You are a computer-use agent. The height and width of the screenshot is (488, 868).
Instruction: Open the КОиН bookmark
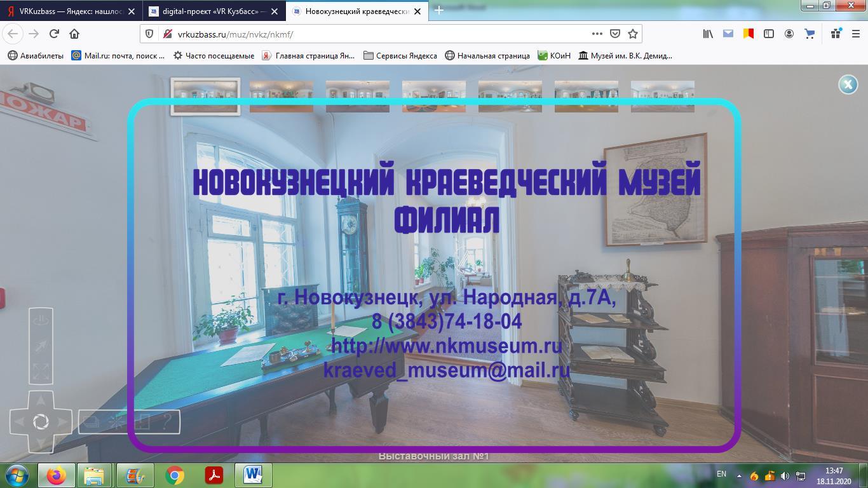[554, 55]
